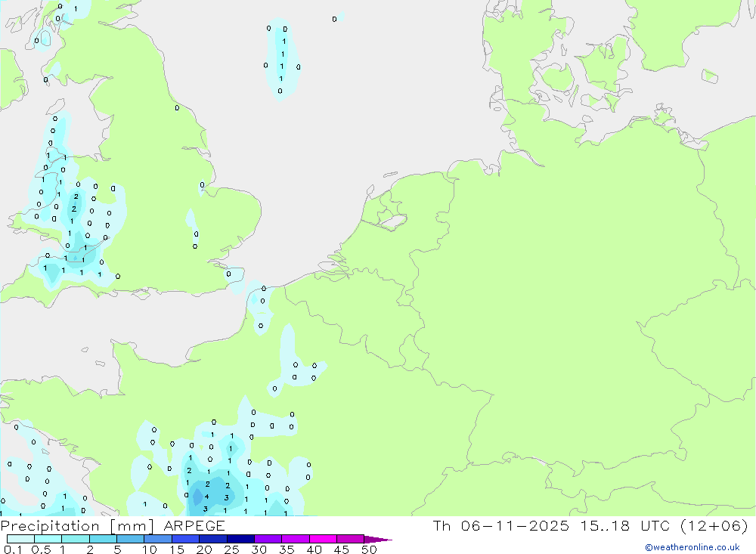This screenshot has height=554, width=756.
Task: Click the legend label '0.5'
Action: click(x=41, y=549)
